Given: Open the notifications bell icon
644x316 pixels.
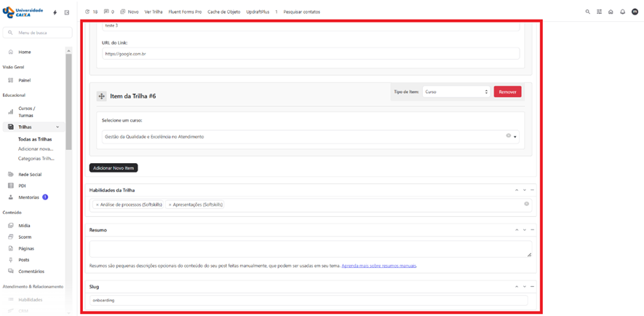Looking at the screenshot, I should coord(622,12).
